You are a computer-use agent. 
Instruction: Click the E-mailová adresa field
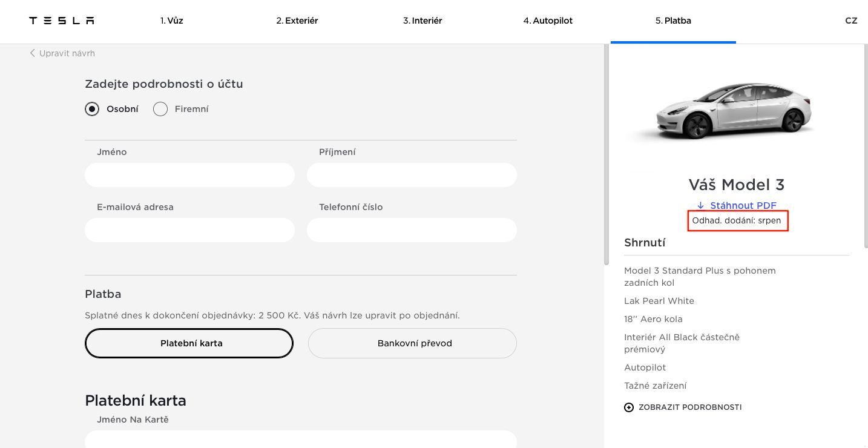189,230
